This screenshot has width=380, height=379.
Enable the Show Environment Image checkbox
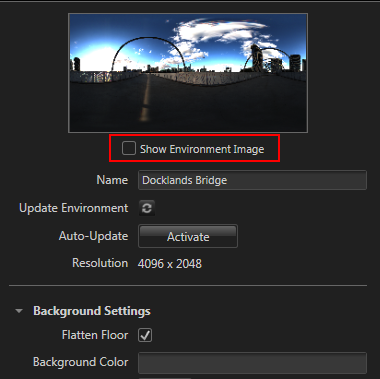129,148
